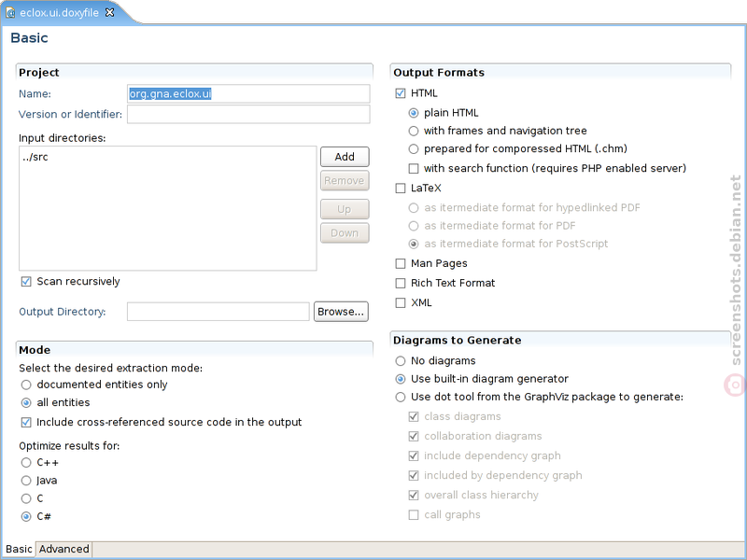Toggle the Scan recursively checkbox
Image resolution: width=747 pixels, height=560 pixels.
pyautogui.click(x=26, y=282)
